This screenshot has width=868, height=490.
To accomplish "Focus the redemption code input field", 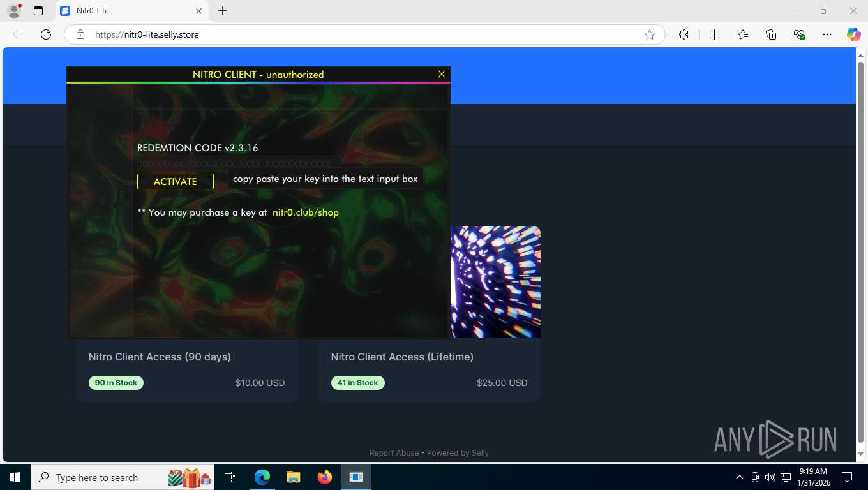I will tap(238, 163).
